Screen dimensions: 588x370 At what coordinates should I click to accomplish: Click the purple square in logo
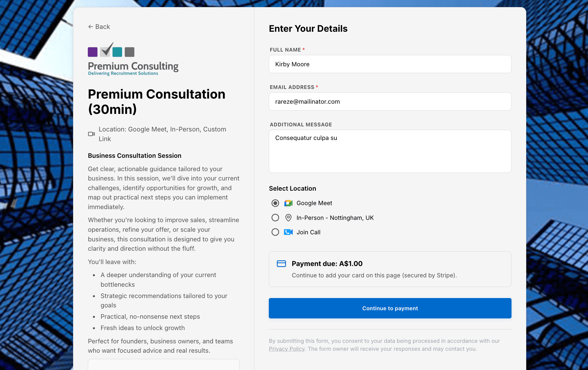[x=93, y=52]
